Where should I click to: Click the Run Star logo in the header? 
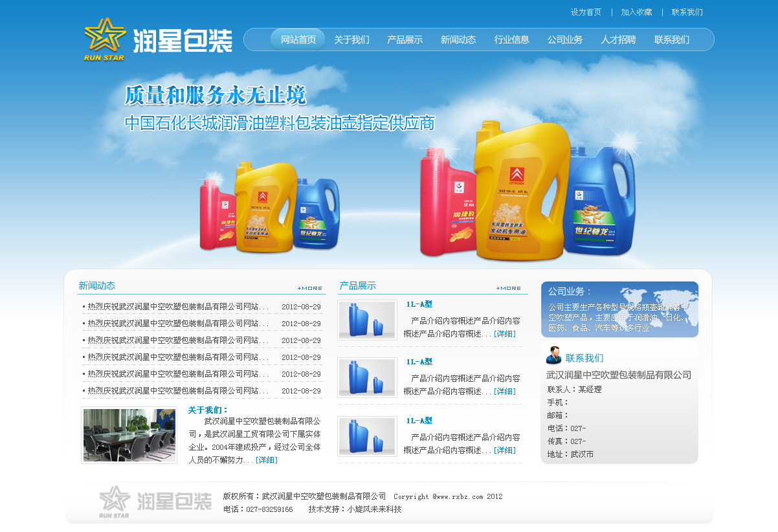pyautogui.click(x=158, y=39)
